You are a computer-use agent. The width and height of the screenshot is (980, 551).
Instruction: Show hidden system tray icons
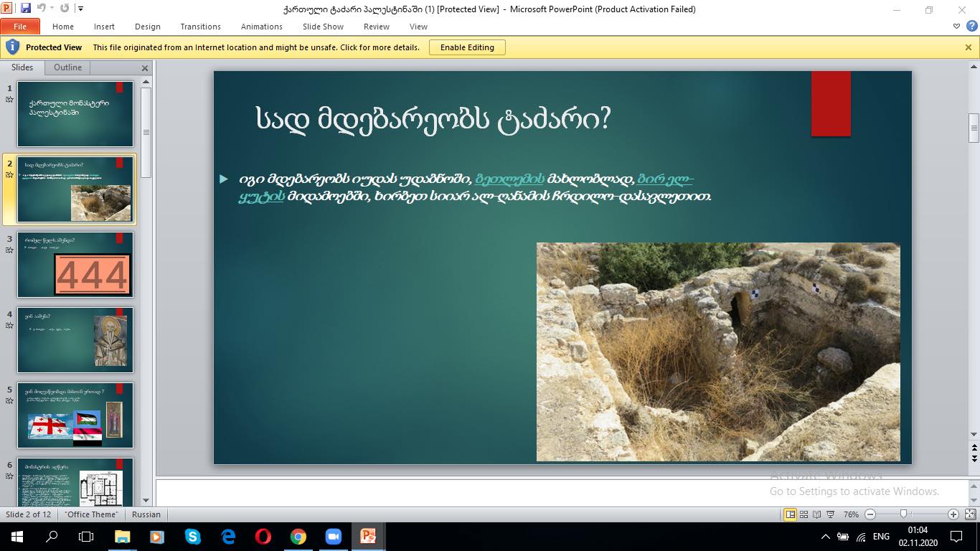pyautogui.click(x=825, y=537)
